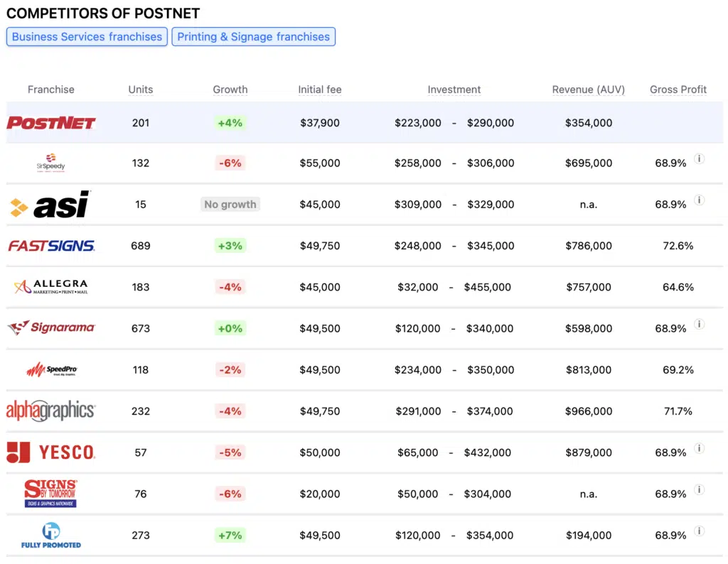Click the Initial fee column header
The height and width of the screenshot is (564, 728).
coord(320,90)
